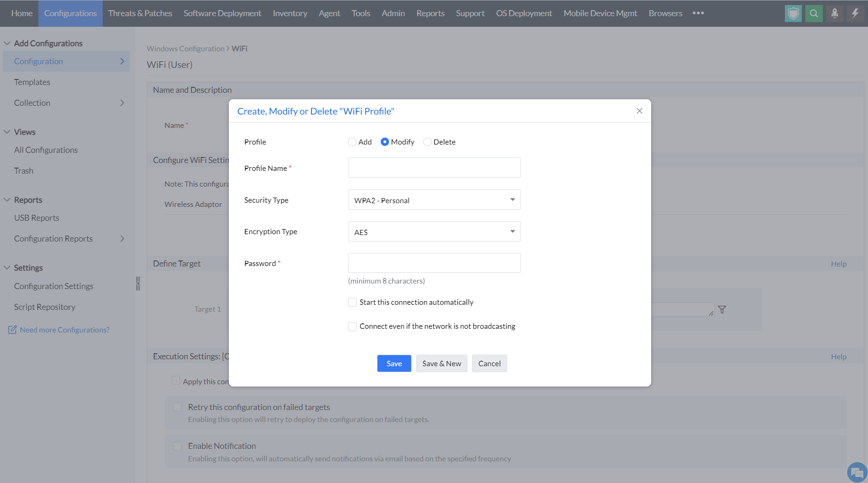Viewport: 868px width, 483px height.
Task: Click the rocket quick launch icon
Action: point(835,13)
